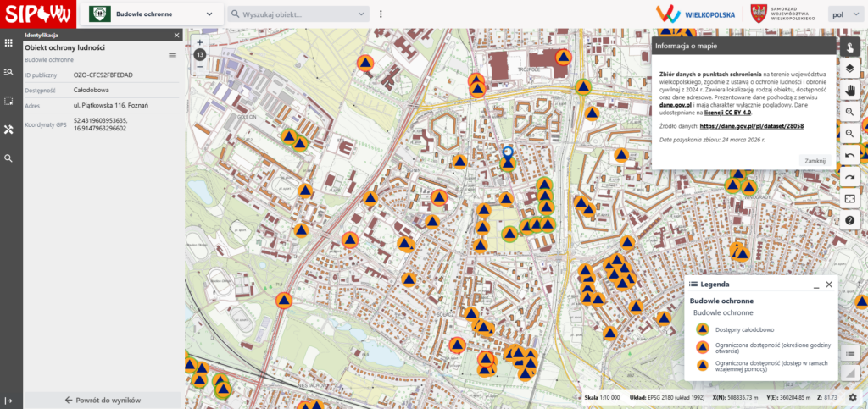Viewport: 868px width, 409px height.
Task: Open the language selector pol
Action: 843,14
